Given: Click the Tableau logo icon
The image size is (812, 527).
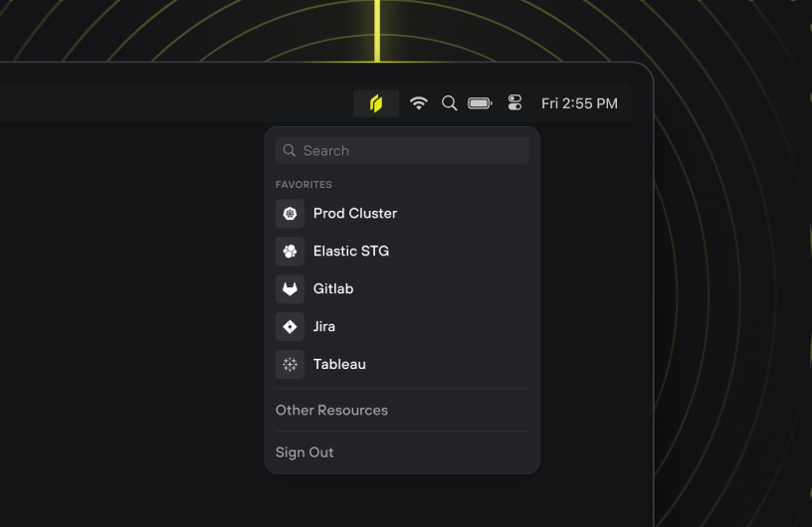Looking at the screenshot, I should pos(290,365).
